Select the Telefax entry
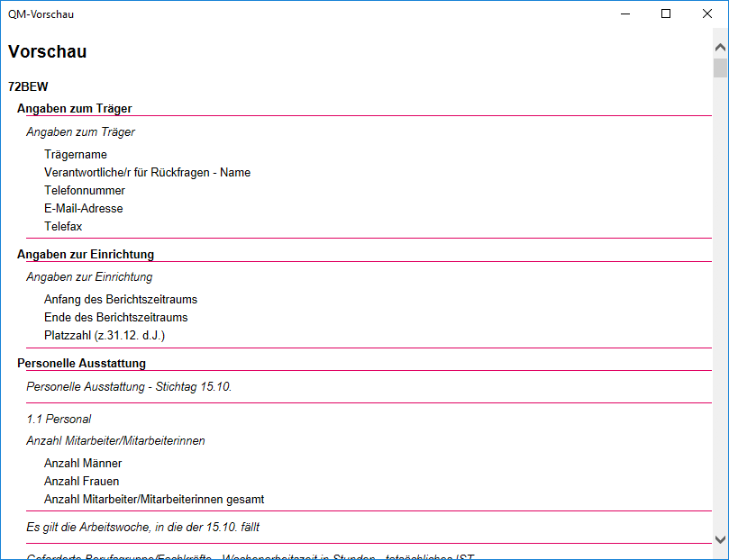729x560 pixels. pos(63,227)
